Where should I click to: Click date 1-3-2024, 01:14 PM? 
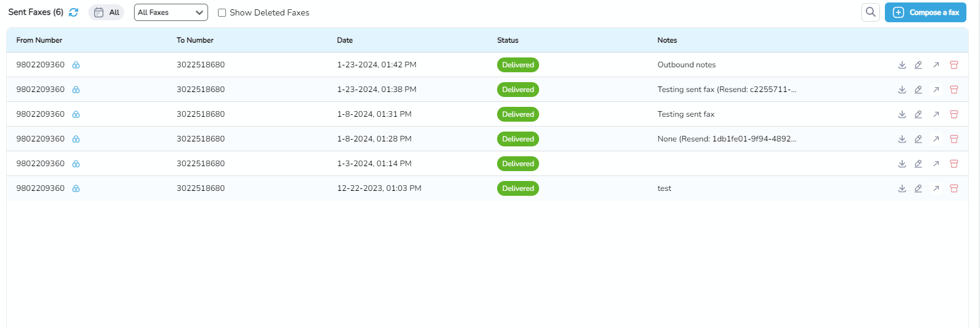pyautogui.click(x=374, y=164)
